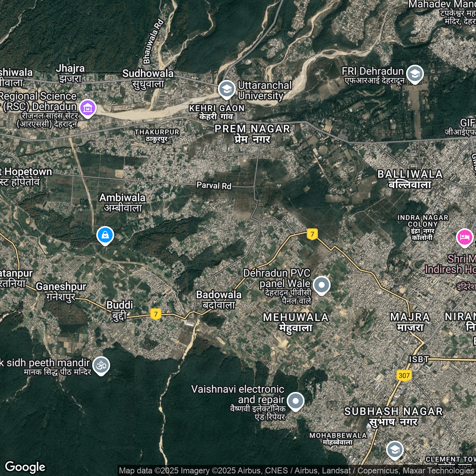Select the Sudhowala village label
476x476 pixels.
tap(148, 78)
